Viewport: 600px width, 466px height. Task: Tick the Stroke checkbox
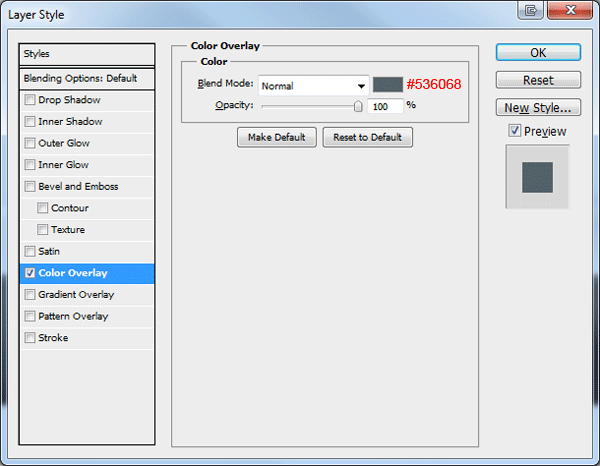[x=29, y=338]
